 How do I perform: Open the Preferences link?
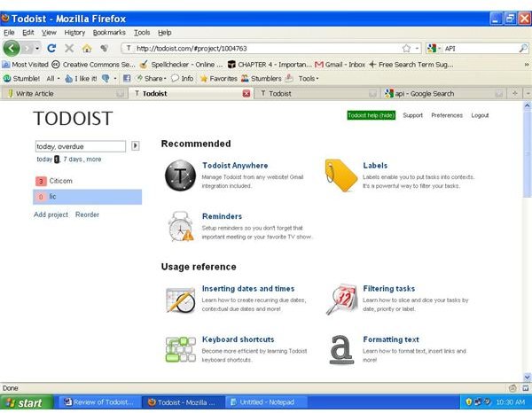tap(447, 115)
